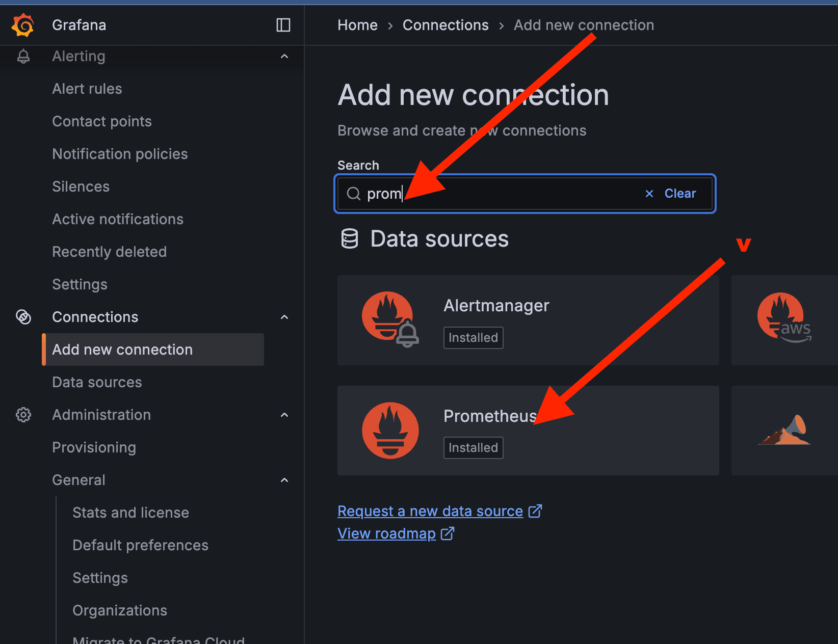The image size is (838, 644).
Task: Toggle the Administration section chevron
Action: pos(284,415)
